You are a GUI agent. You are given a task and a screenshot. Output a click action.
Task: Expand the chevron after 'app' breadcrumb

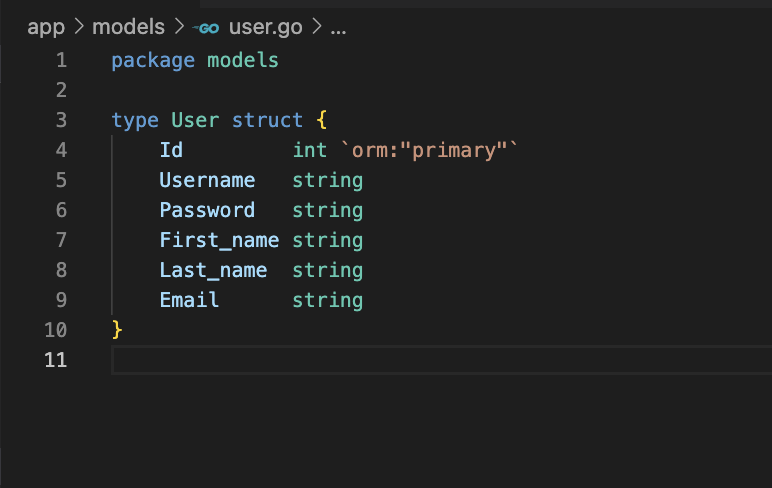coord(79,27)
